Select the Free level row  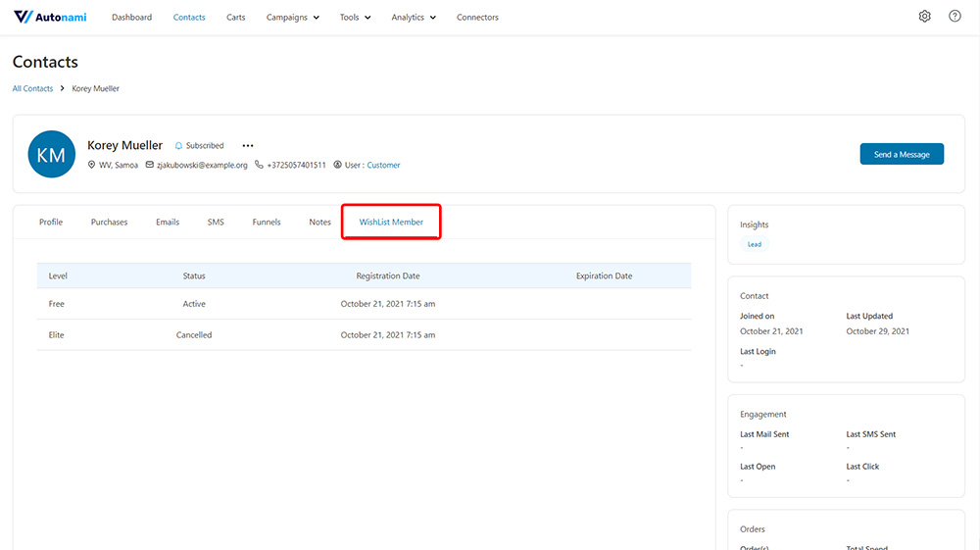click(364, 304)
